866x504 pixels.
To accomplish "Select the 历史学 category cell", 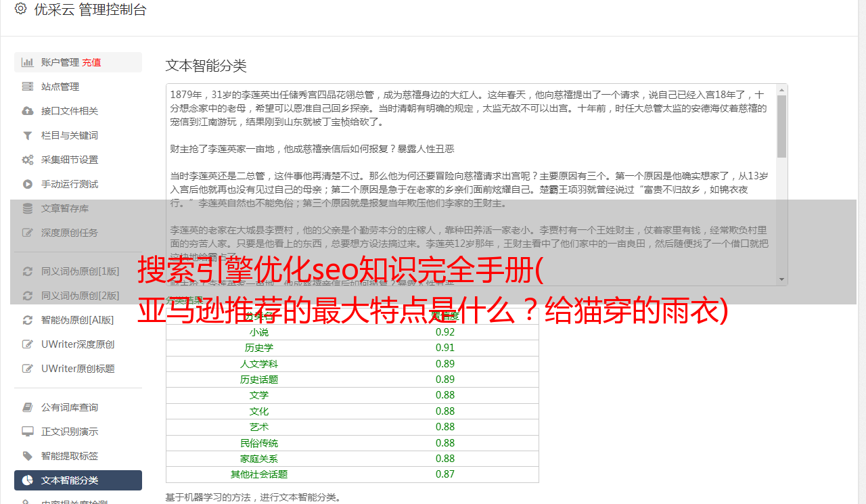I will click(259, 348).
